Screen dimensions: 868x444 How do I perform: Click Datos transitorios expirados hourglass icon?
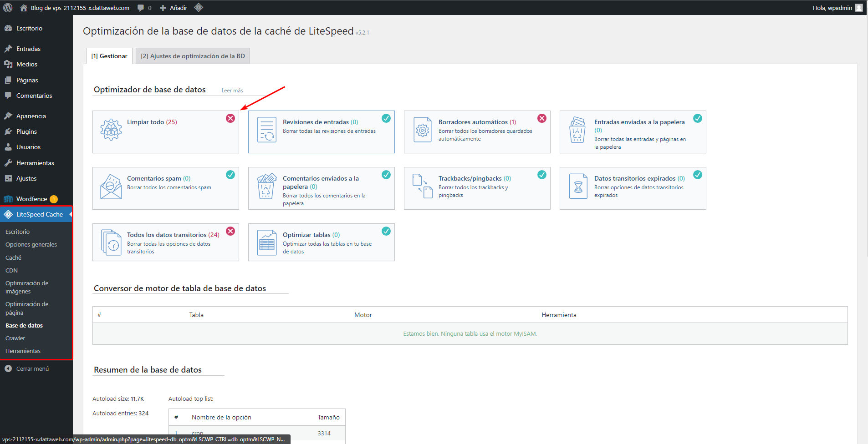pyautogui.click(x=578, y=186)
